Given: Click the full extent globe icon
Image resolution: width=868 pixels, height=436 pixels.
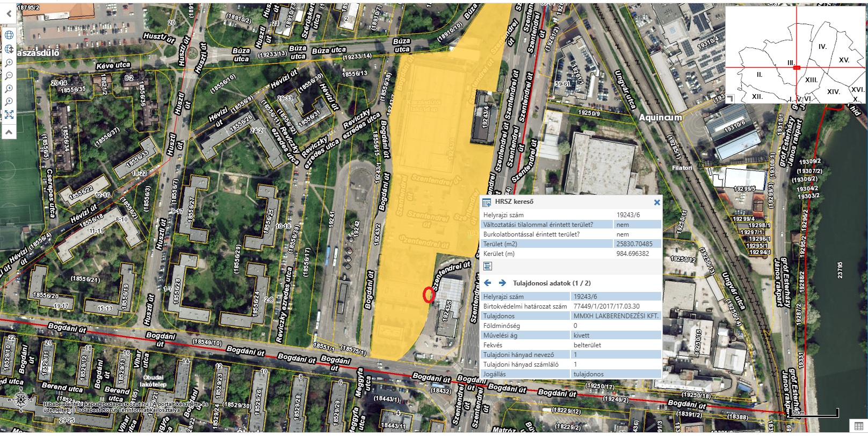Looking at the screenshot, I should (9, 35).
